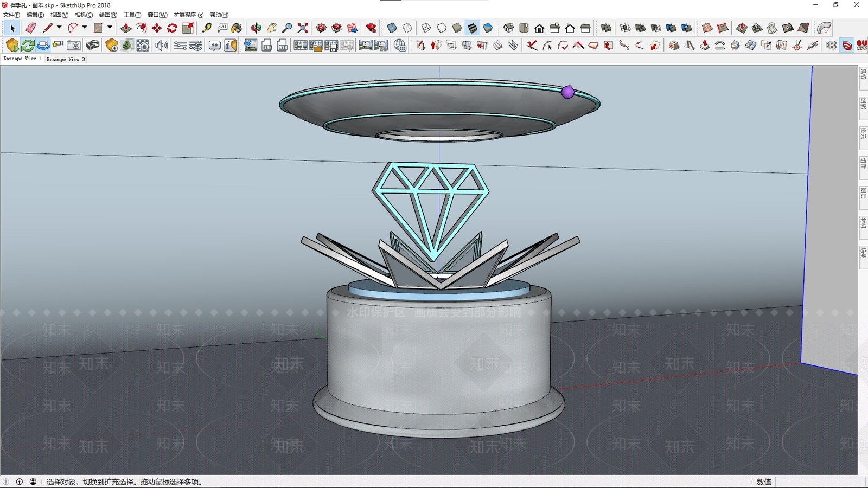Viewport: 868px width, 488px height.
Task: Start Enscape rendering
Action: 12,46
